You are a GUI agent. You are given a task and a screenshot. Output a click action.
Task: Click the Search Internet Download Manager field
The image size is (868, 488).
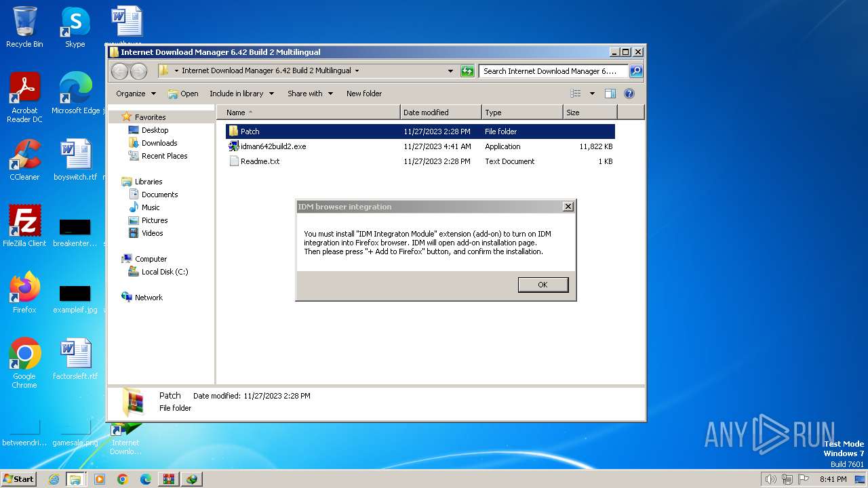point(553,71)
